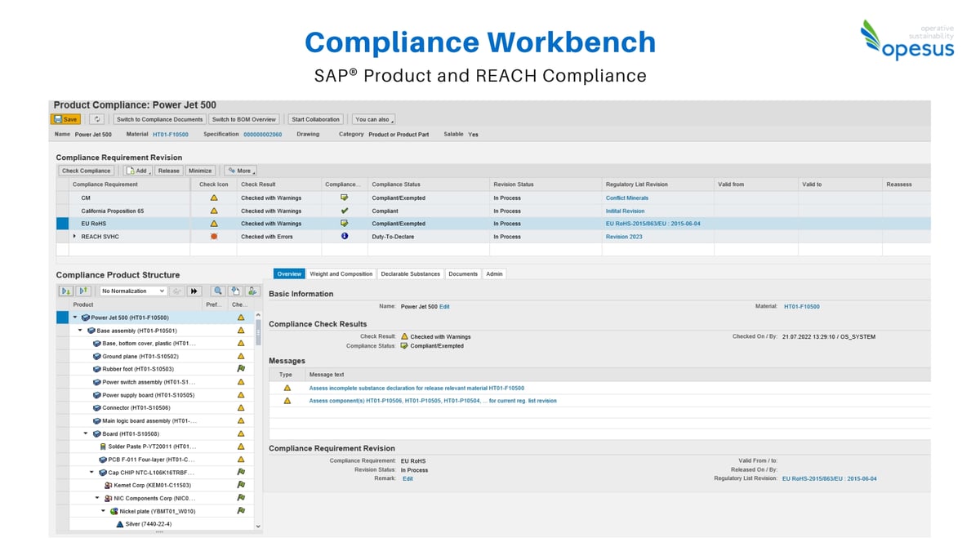Collapse the Board (HT01-S10508) tree node
980x551 pixels.
pyautogui.click(x=84, y=432)
